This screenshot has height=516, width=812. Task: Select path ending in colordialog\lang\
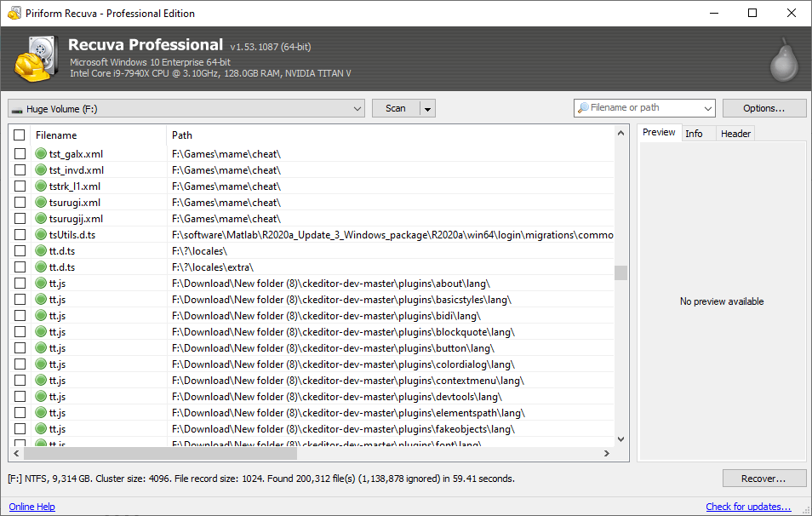pos(343,364)
